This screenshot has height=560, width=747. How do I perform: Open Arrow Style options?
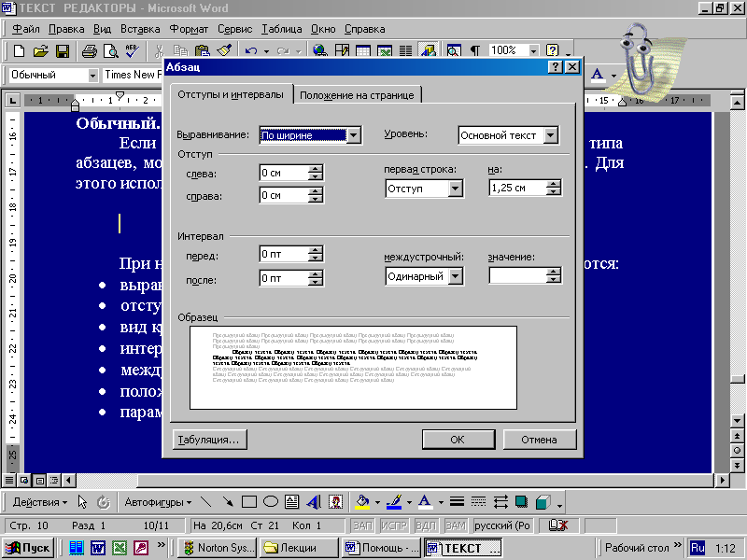coord(500,502)
